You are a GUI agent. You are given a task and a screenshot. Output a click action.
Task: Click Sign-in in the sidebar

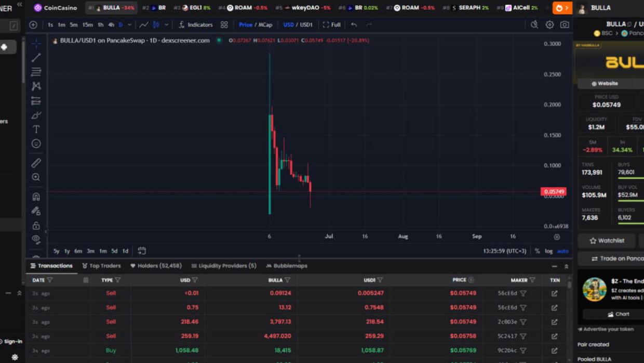click(x=10, y=342)
